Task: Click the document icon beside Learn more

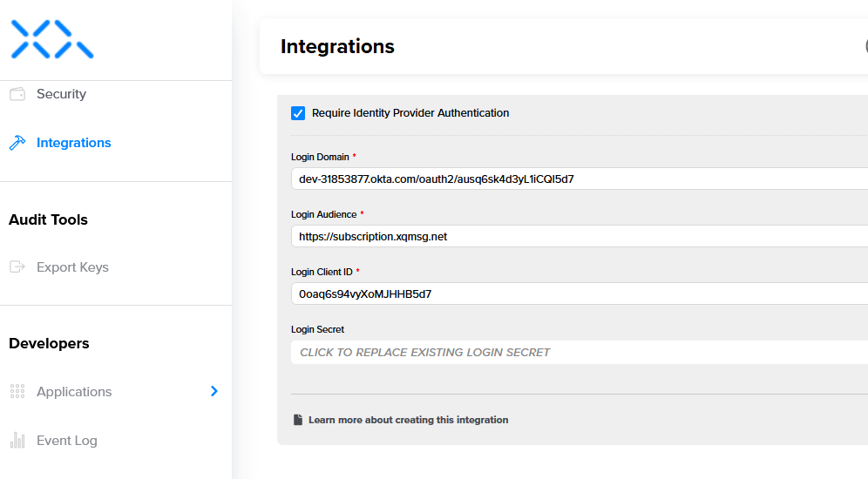Action: click(x=298, y=420)
